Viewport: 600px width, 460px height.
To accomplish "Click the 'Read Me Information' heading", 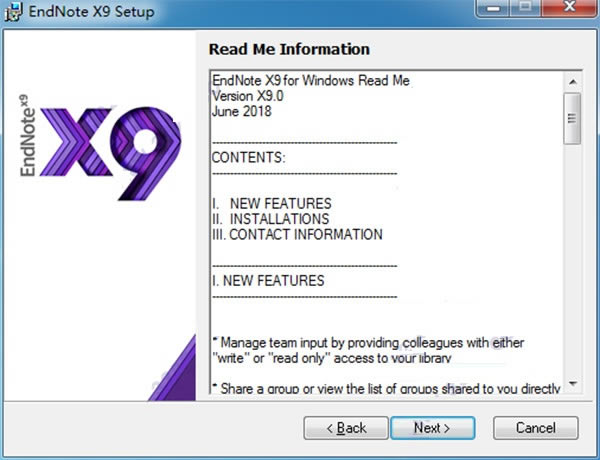I will coord(289,49).
